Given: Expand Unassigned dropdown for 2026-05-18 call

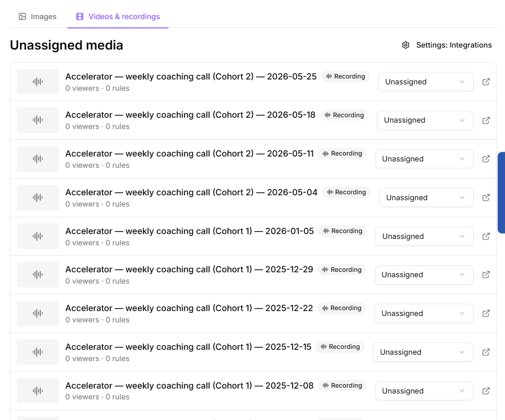Looking at the screenshot, I should pos(425,121).
